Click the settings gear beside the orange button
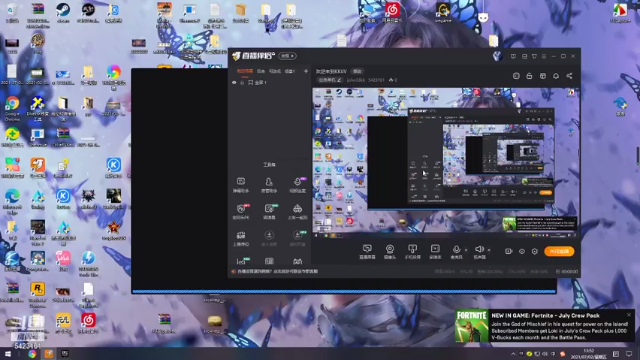Viewport: 640px width, 360px height. click(x=535, y=251)
